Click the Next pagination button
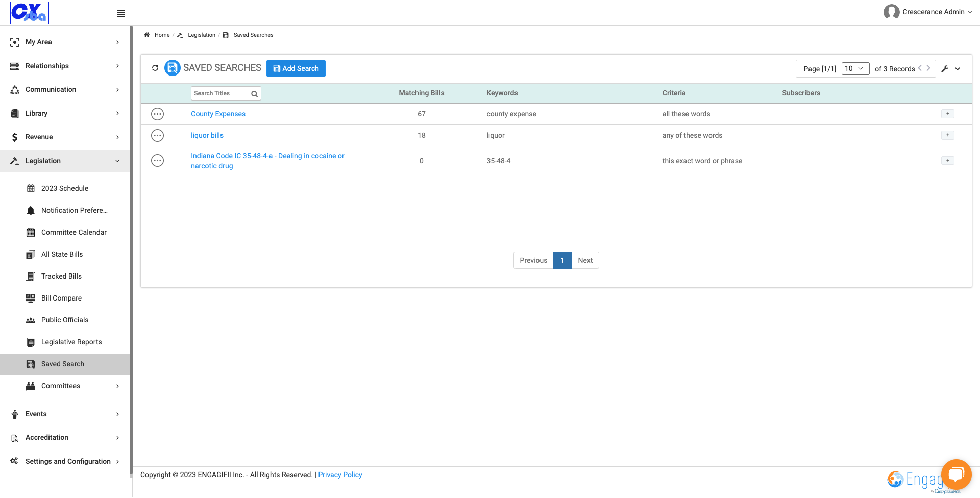 (585, 260)
